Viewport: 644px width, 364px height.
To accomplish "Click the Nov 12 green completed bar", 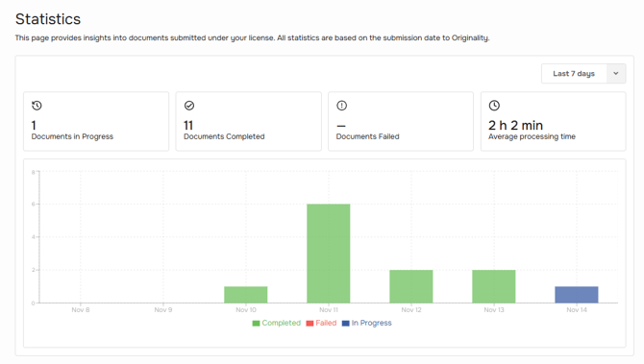I will (x=411, y=286).
